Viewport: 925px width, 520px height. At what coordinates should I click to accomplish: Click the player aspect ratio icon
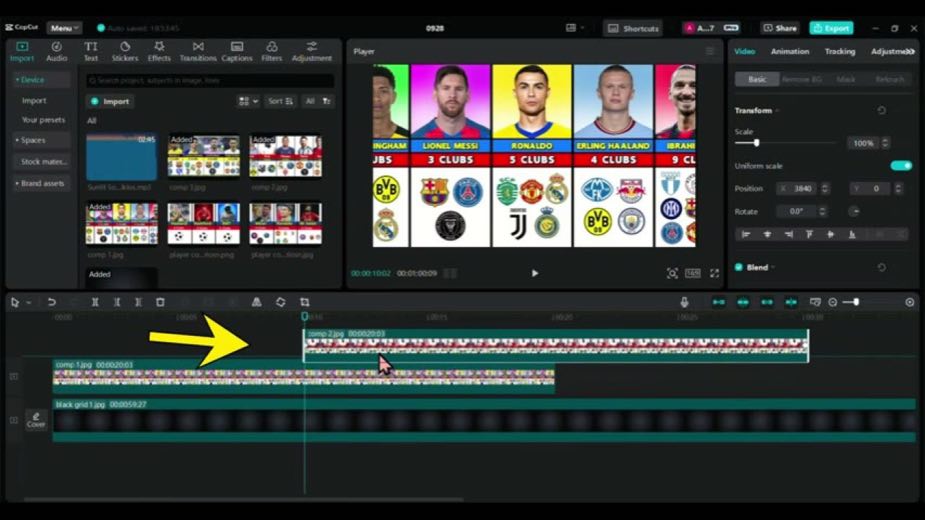click(693, 273)
